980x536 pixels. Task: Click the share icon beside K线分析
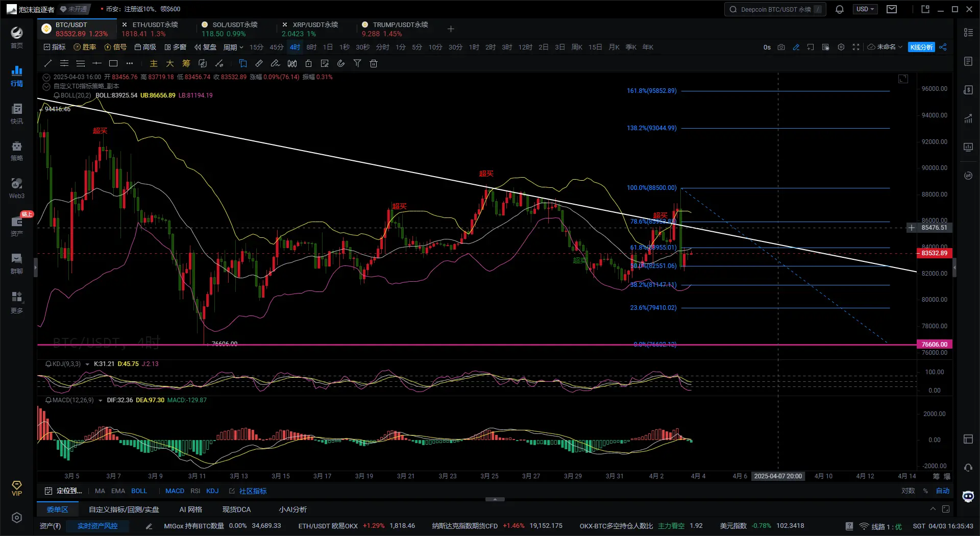[943, 47]
